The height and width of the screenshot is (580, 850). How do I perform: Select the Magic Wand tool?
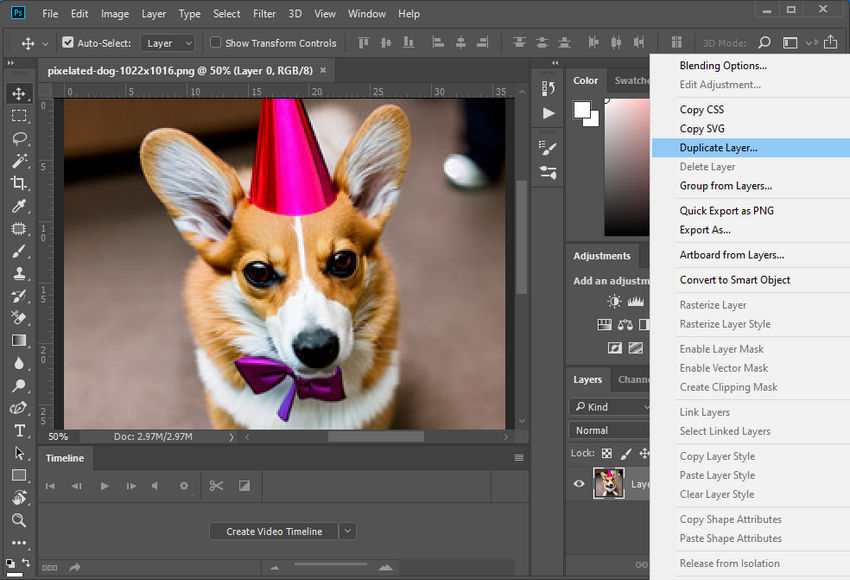19,161
